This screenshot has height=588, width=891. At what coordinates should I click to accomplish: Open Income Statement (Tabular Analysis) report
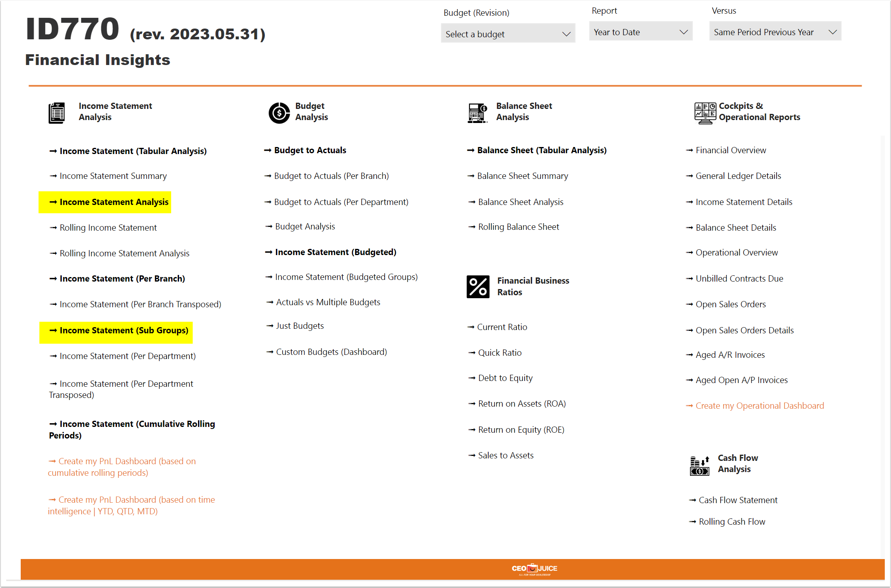(x=128, y=151)
